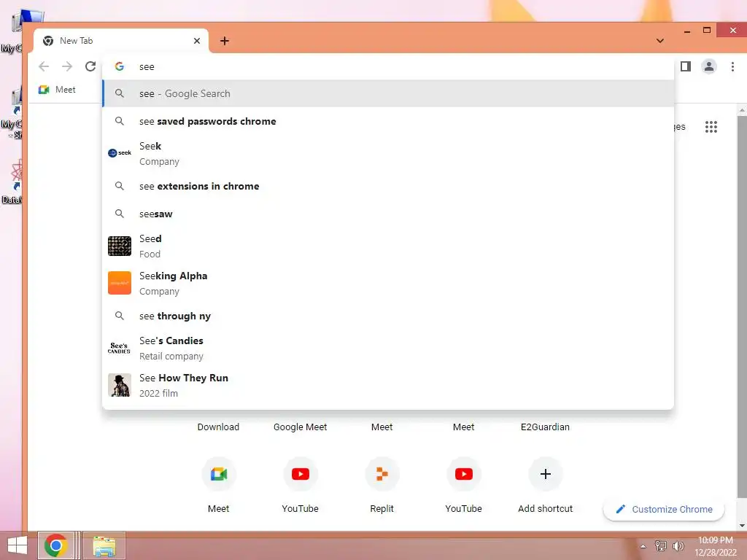Click the scrollbar down arrow
The image size is (747, 560).
click(x=742, y=526)
